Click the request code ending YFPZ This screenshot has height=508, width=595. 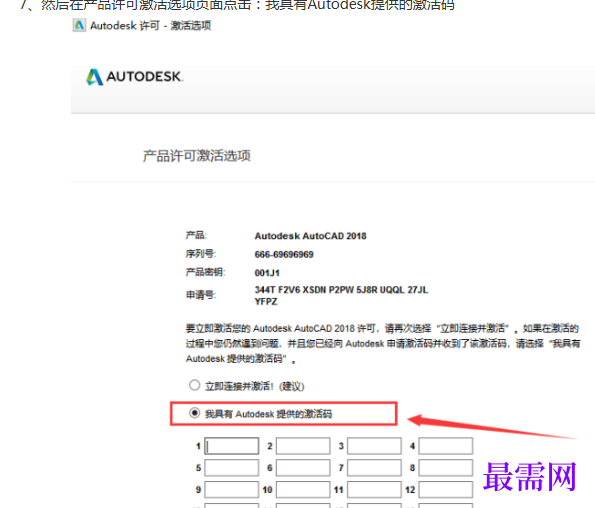point(266,302)
